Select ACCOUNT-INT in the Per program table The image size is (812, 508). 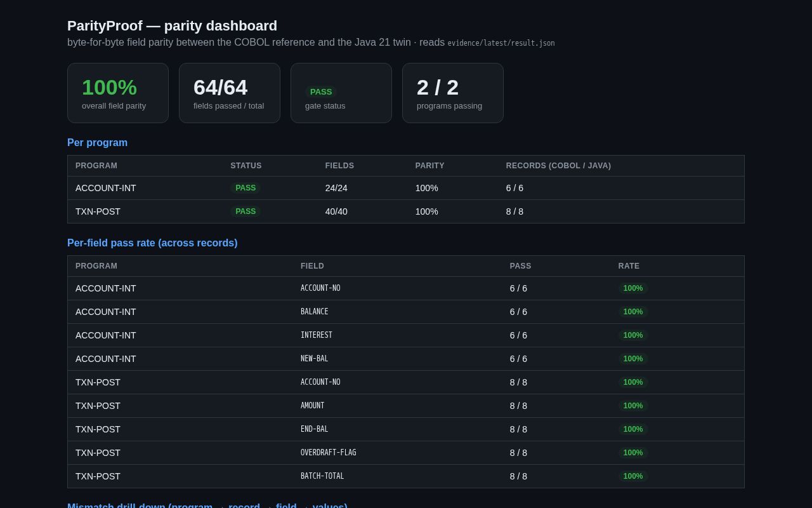click(x=106, y=188)
